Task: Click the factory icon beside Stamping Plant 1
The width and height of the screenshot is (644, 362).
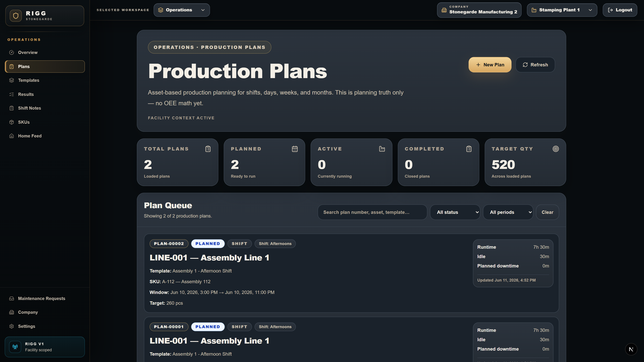Action: [534, 10]
